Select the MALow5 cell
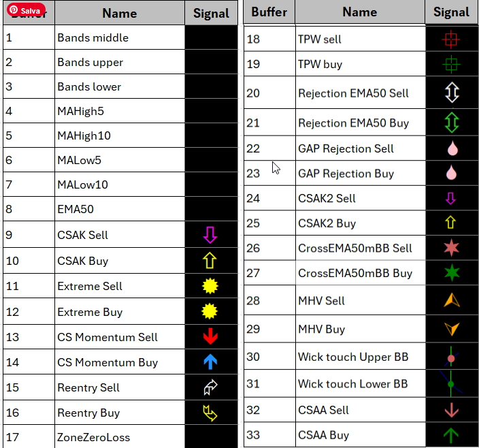This screenshot has height=448, width=479. point(120,160)
